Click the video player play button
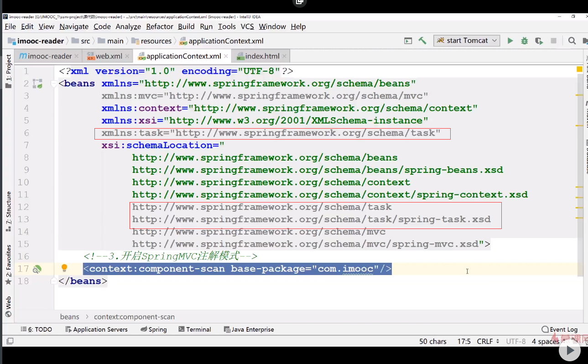 coord(569,350)
